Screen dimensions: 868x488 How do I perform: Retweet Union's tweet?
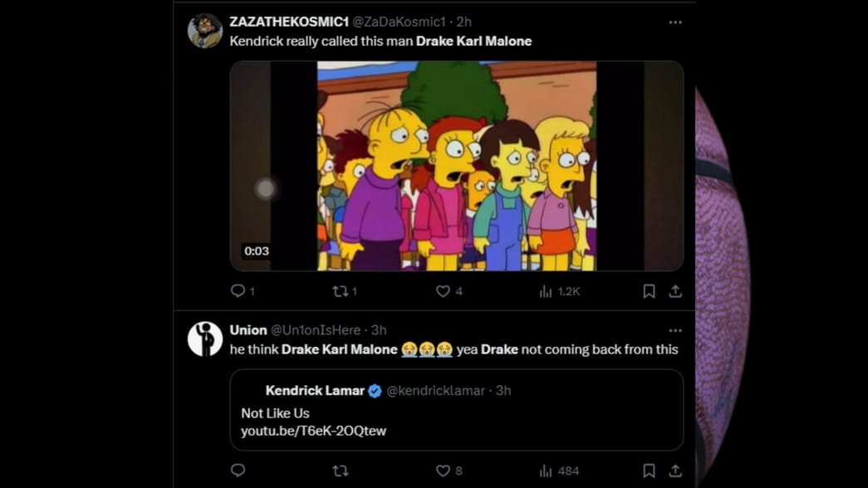coord(340,471)
